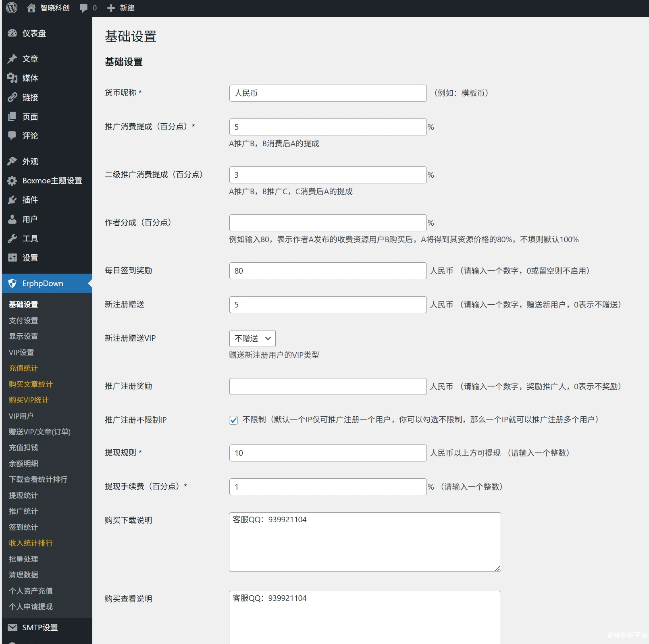Open 插件 plugins via its plug icon
649x644 pixels.
(12, 200)
